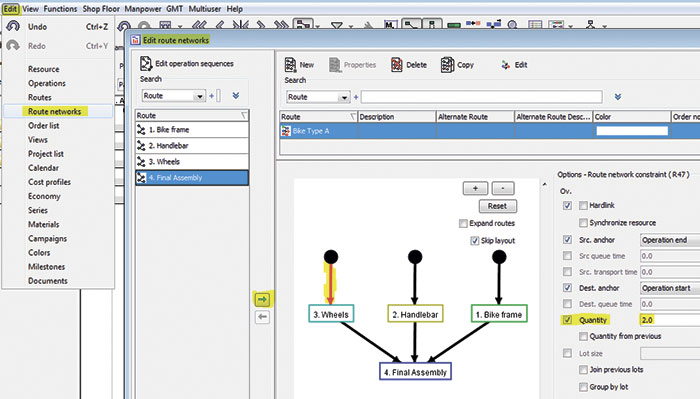Click the Quantity value field showing 2.0
Screen dimensions: 700x399
click(670, 320)
